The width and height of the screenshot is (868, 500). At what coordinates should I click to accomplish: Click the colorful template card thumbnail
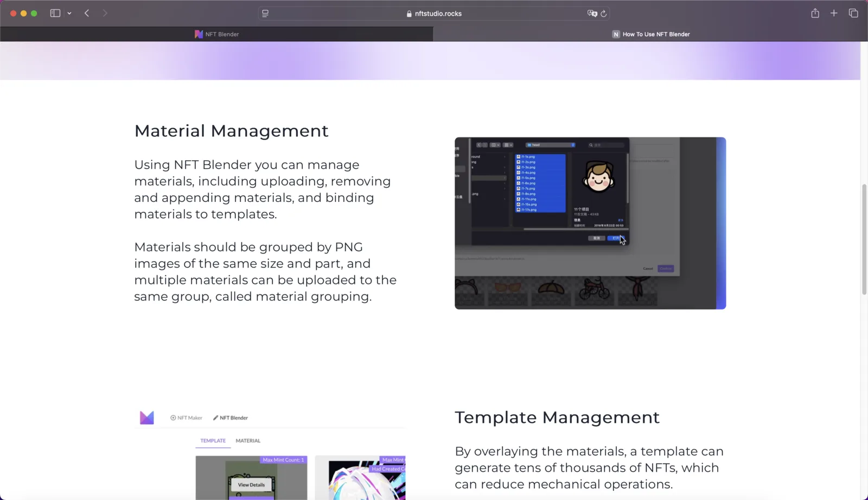[x=360, y=478]
